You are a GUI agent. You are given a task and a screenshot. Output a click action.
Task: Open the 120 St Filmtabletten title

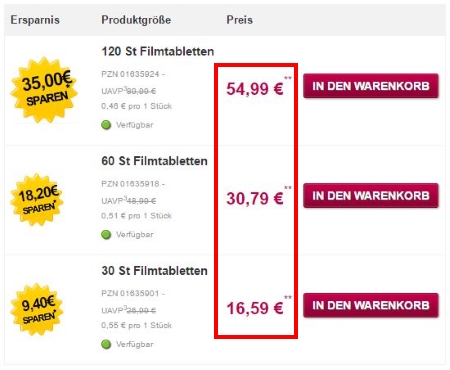click(x=158, y=52)
